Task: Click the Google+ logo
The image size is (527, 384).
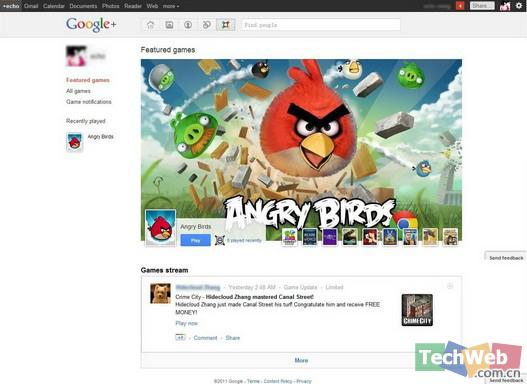Action: 91,24
